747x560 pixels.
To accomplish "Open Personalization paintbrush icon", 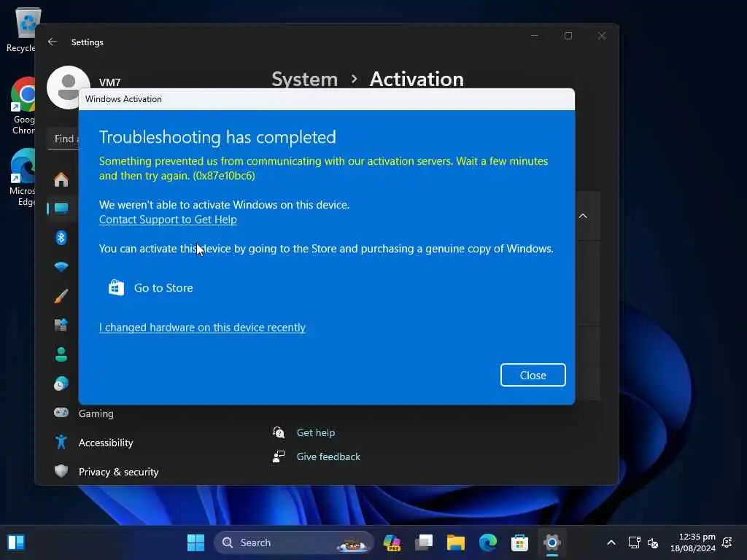I will [61, 296].
